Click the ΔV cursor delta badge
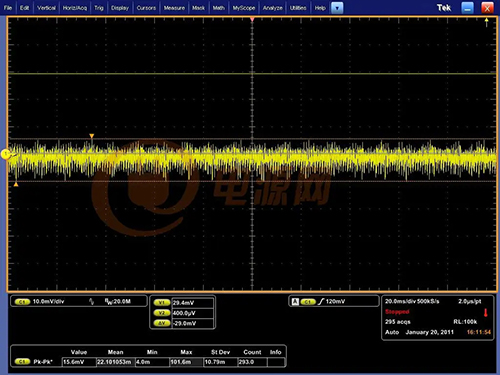 [162, 323]
